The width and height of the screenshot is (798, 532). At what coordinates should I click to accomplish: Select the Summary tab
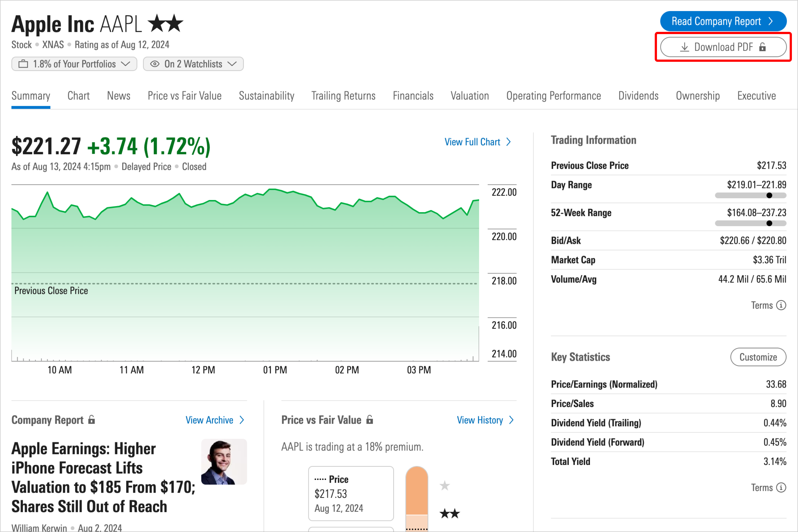point(31,96)
